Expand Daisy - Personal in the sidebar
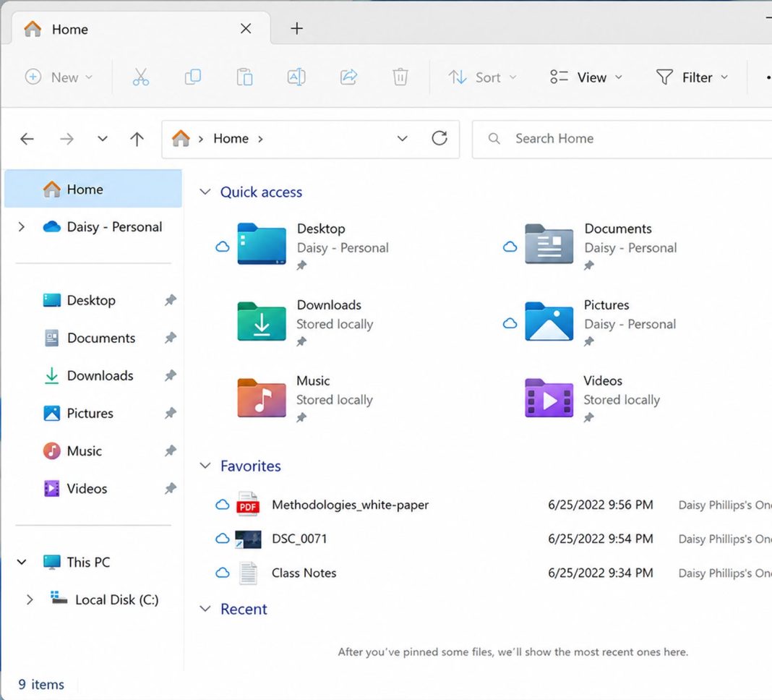This screenshot has width=772, height=700. [22, 226]
